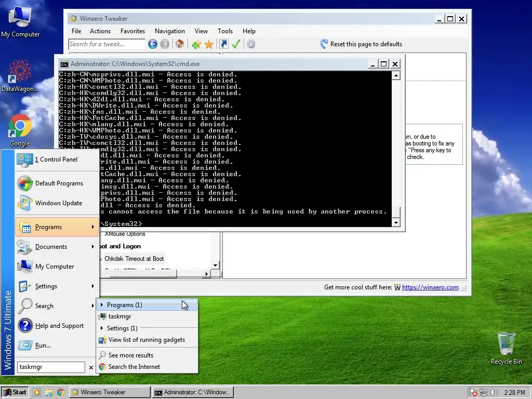Screen dimensions: 532x399
Task: Open the yellow Favorites star icon
Action: click(x=209, y=44)
